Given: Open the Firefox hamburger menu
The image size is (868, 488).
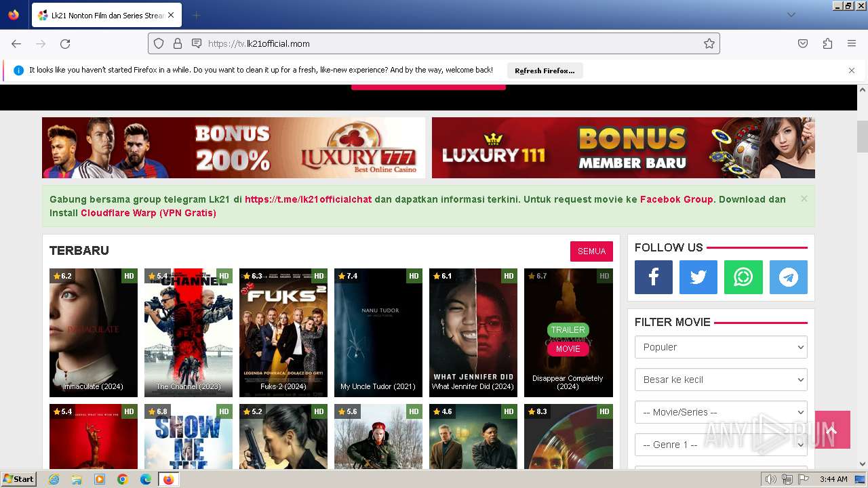Looking at the screenshot, I should (852, 43).
